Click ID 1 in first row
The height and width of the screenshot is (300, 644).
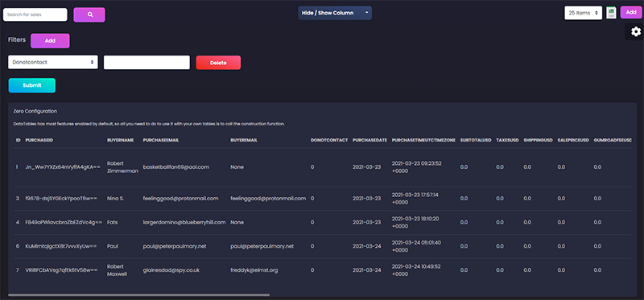point(17,167)
